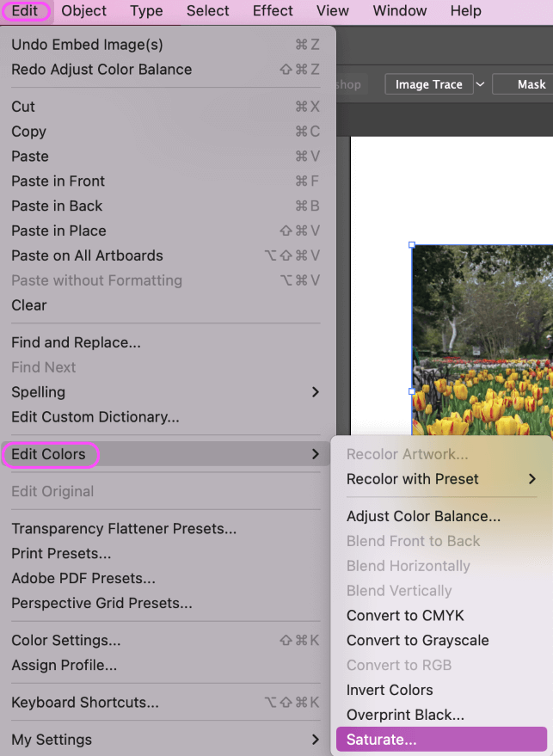Select Saturate from Edit Colors submenu
The width and height of the screenshot is (553, 756).
coord(381,740)
